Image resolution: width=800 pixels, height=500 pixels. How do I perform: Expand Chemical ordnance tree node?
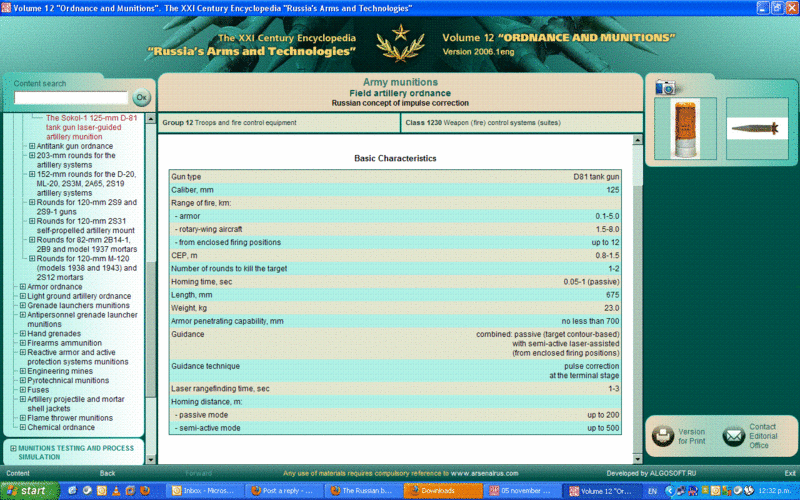click(22, 427)
